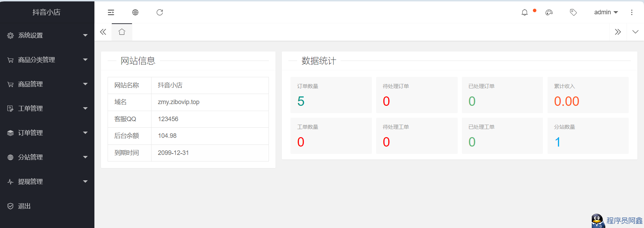
Task: Click the 域名 label cell
Action: pos(130,102)
